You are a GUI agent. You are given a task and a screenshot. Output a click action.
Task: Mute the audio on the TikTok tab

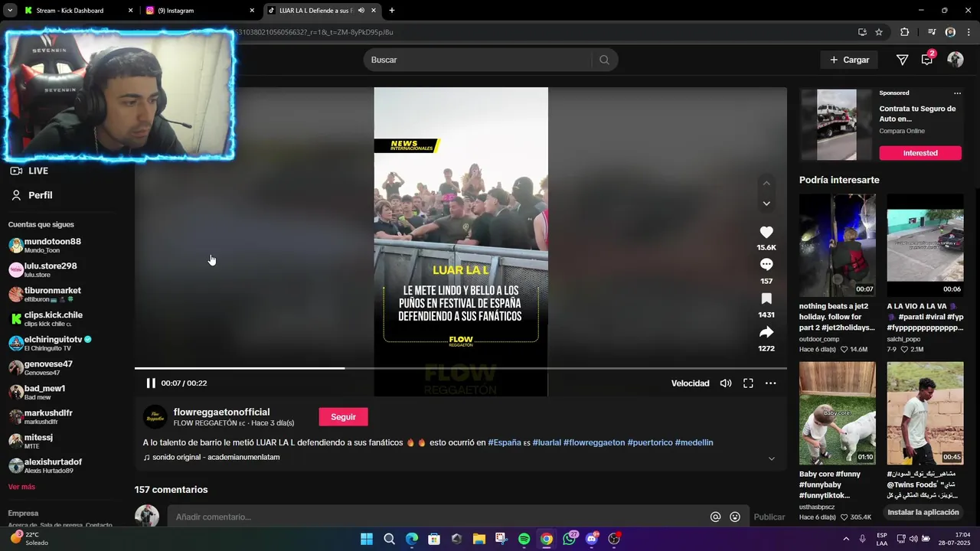point(361,11)
